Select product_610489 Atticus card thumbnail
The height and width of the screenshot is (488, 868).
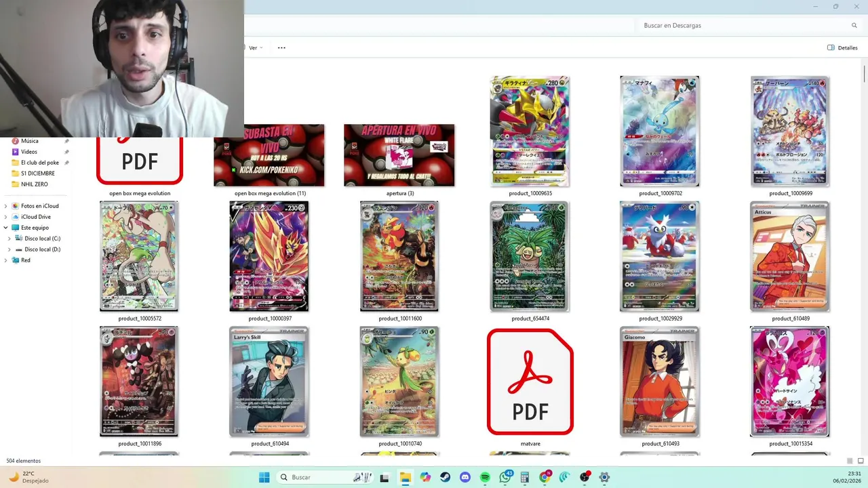click(x=790, y=257)
